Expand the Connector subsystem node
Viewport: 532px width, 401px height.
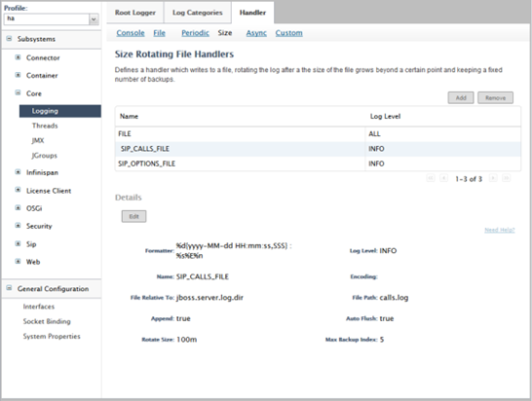18,57
